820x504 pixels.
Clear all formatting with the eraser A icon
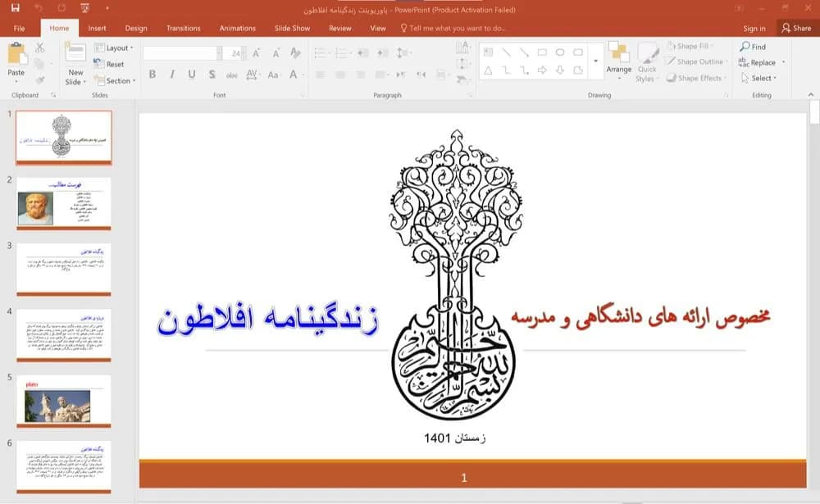tap(295, 52)
